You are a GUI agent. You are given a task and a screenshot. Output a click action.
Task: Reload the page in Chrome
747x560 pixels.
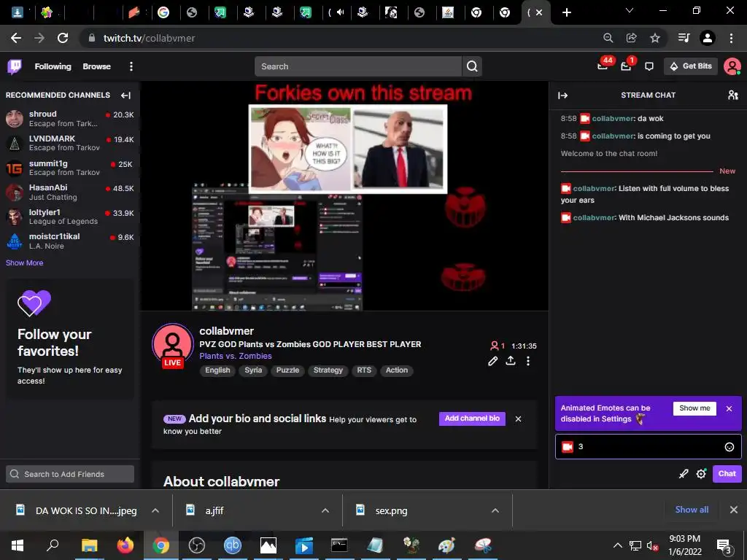click(63, 38)
